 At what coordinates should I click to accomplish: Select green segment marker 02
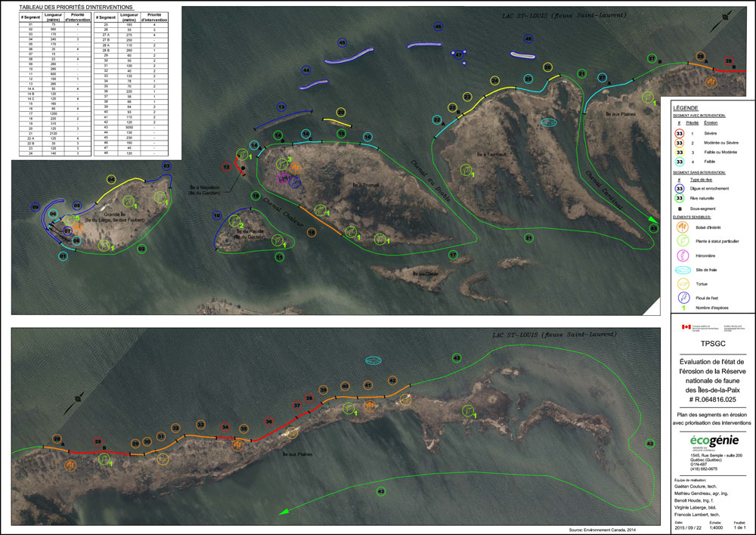coord(142,249)
